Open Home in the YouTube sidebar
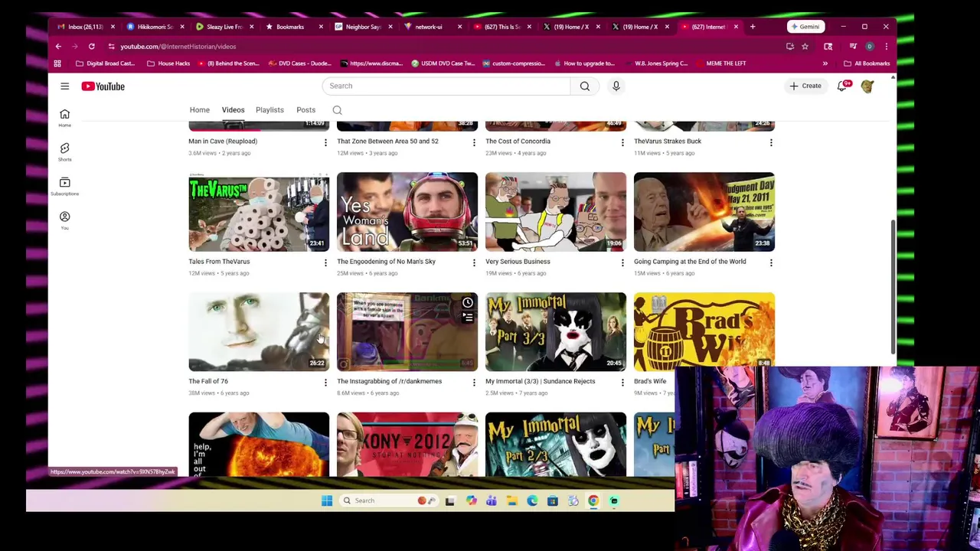Image resolution: width=980 pixels, height=551 pixels. [64, 117]
